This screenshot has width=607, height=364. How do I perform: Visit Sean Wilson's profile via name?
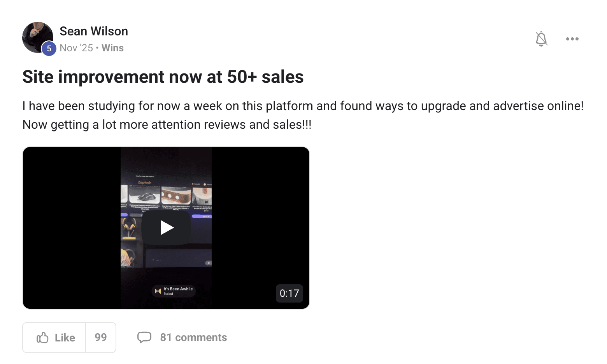[94, 31]
